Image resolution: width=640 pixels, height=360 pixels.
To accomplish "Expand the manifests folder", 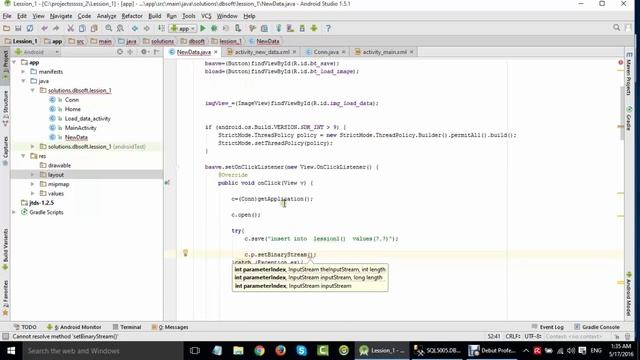I will tap(23, 72).
